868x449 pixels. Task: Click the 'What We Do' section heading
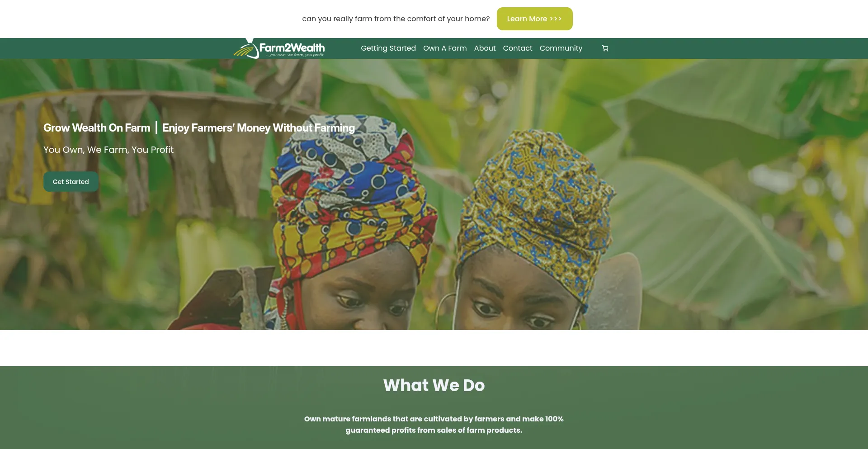point(434,385)
